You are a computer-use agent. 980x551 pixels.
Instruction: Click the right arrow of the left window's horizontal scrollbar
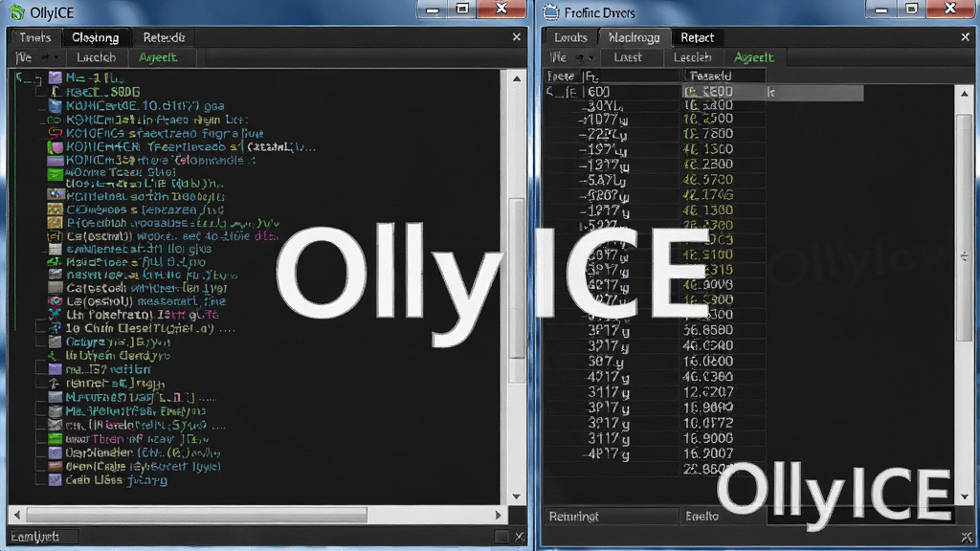(x=498, y=515)
